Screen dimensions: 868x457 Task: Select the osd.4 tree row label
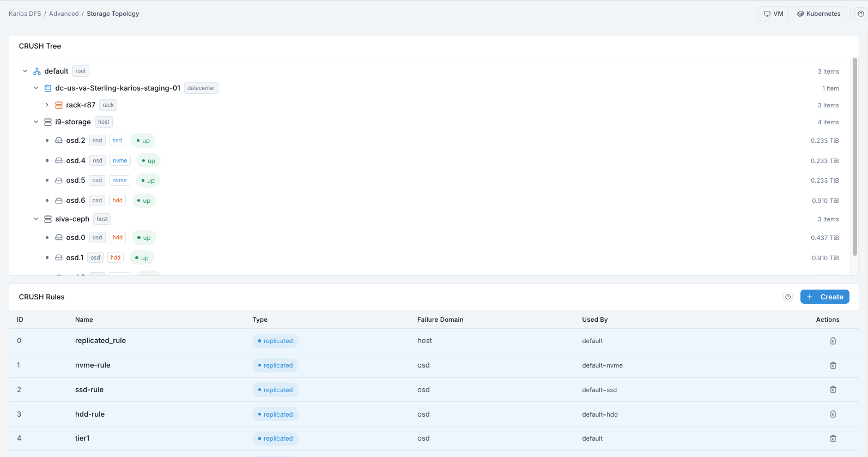[x=76, y=161]
